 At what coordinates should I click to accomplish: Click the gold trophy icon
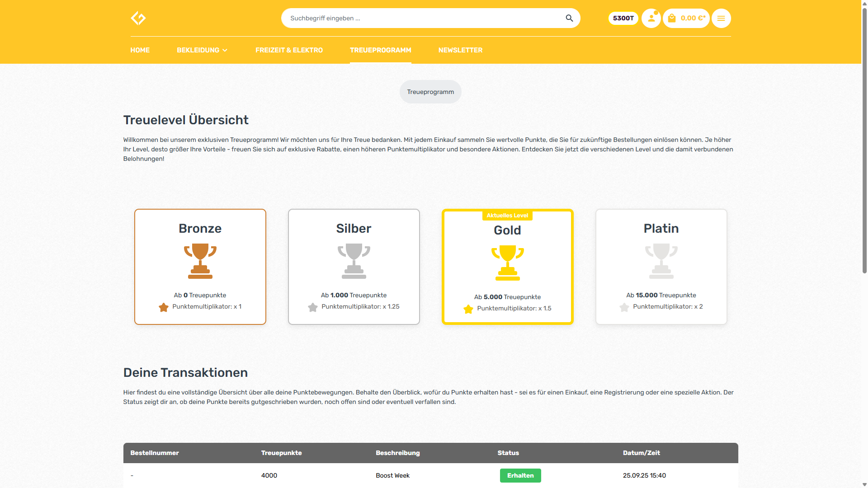(507, 263)
